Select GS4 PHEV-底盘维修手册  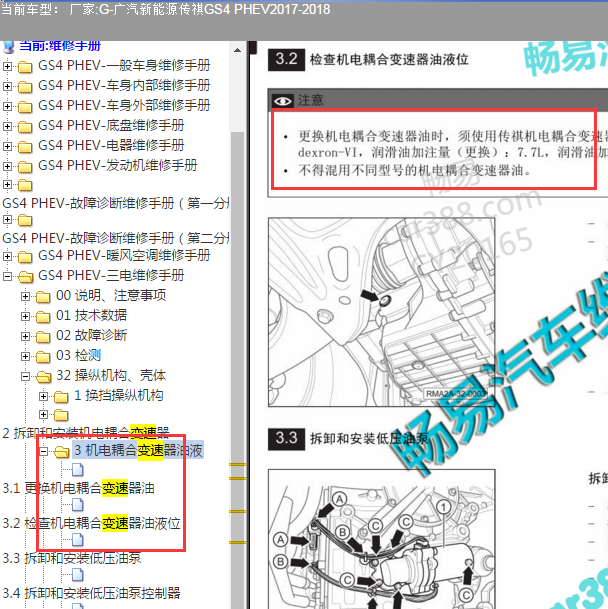(111, 125)
